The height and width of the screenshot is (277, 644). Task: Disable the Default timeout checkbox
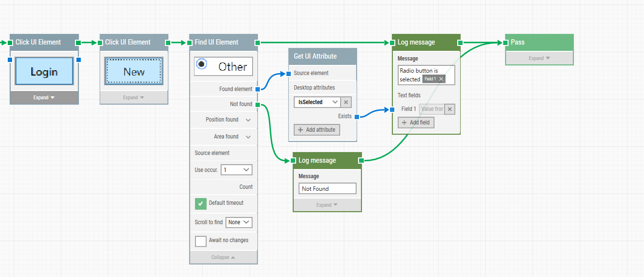coord(201,203)
